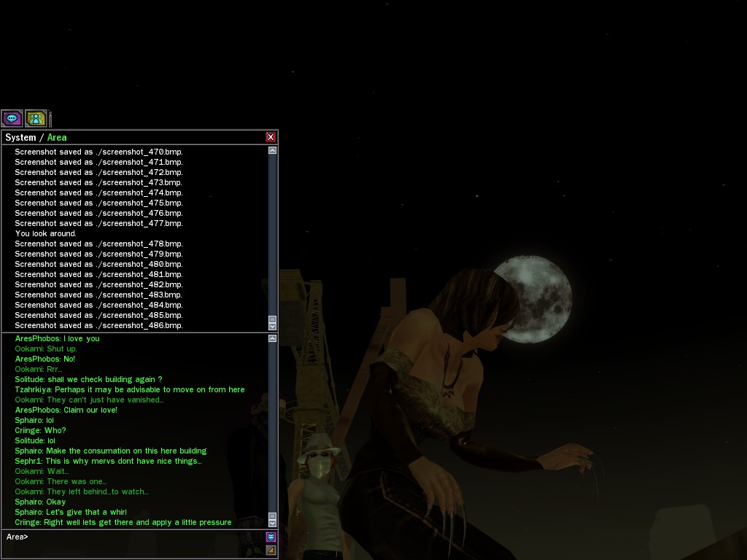Image resolution: width=747 pixels, height=560 pixels.
Task: Select the screenshot_476.bmp saved message
Action: click(98, 214)
